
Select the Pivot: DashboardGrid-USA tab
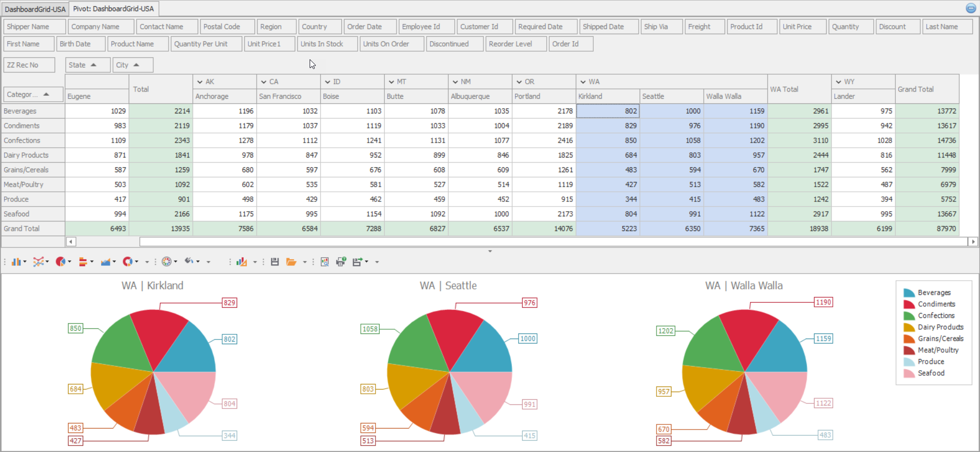pyautogui.click(x=113, y=9)
